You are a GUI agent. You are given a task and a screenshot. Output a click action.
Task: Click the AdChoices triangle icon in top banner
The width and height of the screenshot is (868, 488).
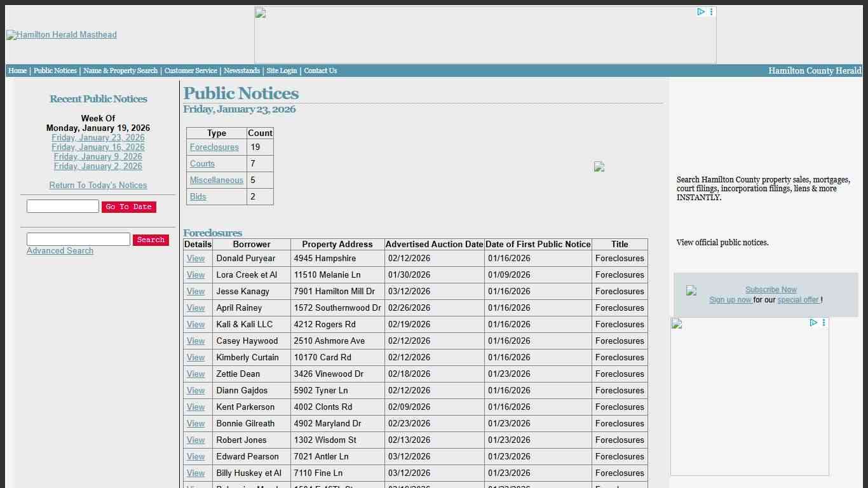pos(700,12)
